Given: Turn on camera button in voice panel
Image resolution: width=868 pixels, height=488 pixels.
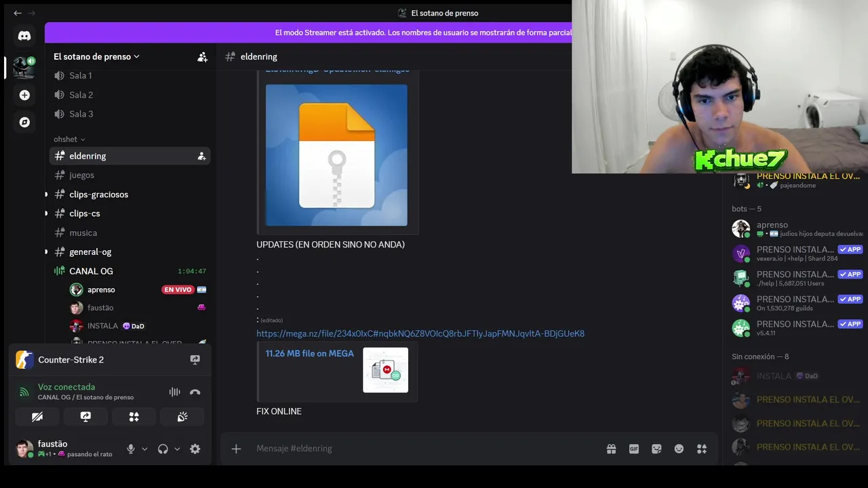Looking at the screenshot, I should (x=37, y=417).
